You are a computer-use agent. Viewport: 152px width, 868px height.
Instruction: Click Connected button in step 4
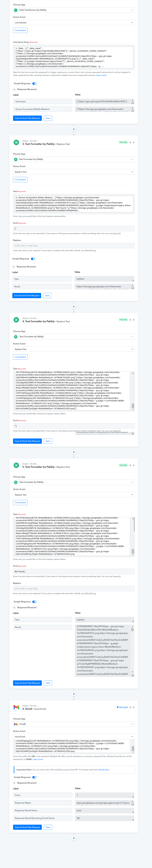[20, 357]
